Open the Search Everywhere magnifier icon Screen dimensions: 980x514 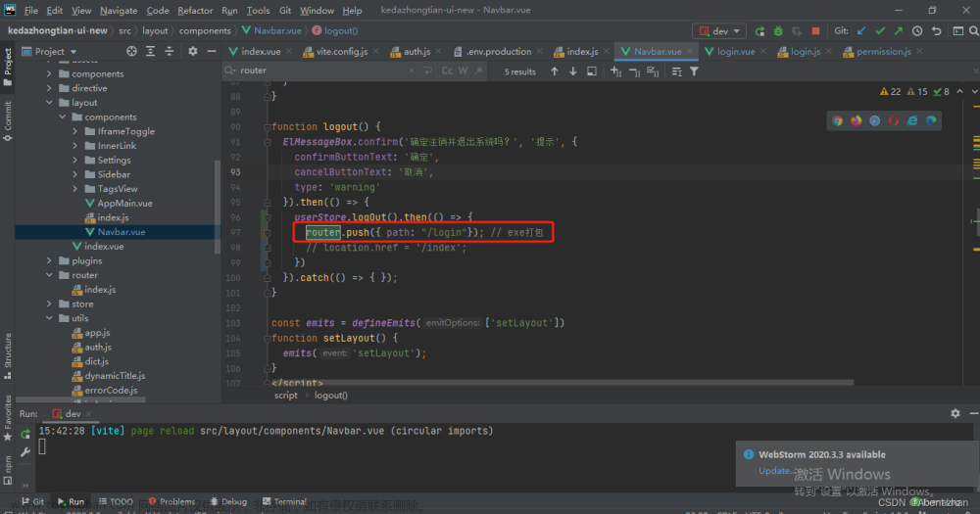tap(974, 30)
